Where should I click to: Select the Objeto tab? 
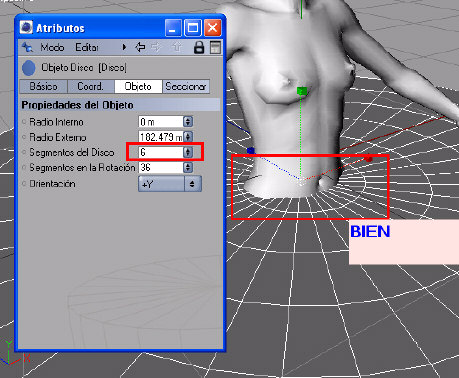pyautogui.click(x=138, y=87)
